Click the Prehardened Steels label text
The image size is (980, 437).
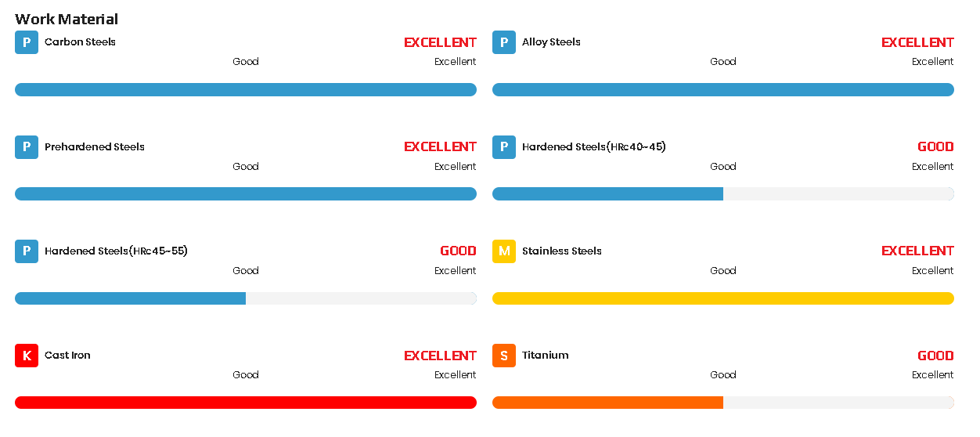[95, 146]
